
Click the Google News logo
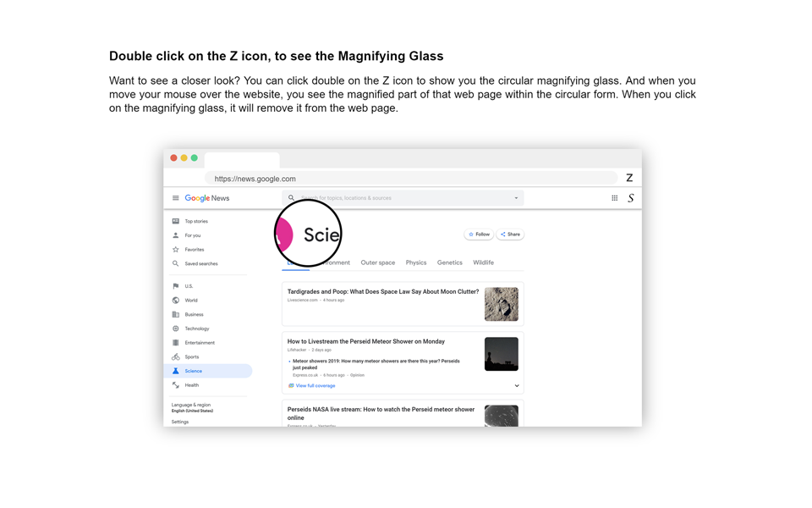[x=206, y=198]
